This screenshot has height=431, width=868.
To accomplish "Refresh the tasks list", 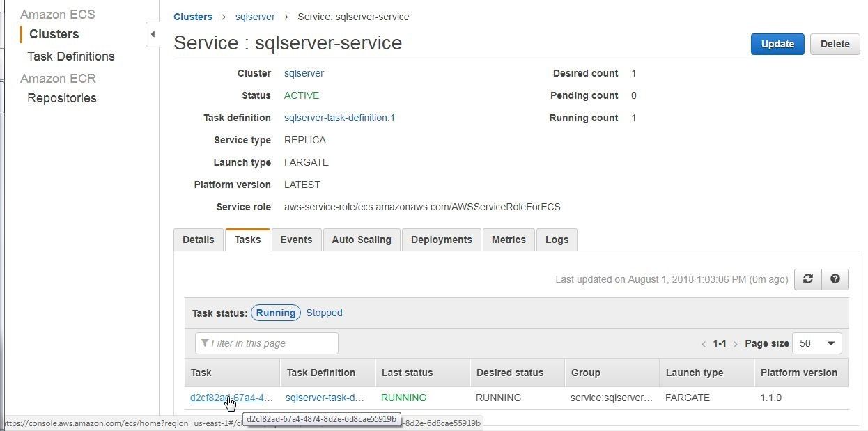I will [808, 279].
